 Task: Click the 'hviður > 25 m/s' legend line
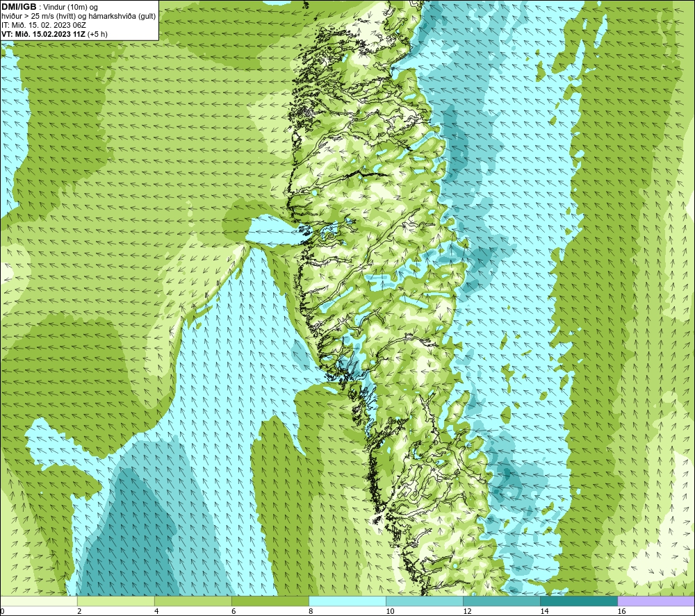[x=79, y=17]
